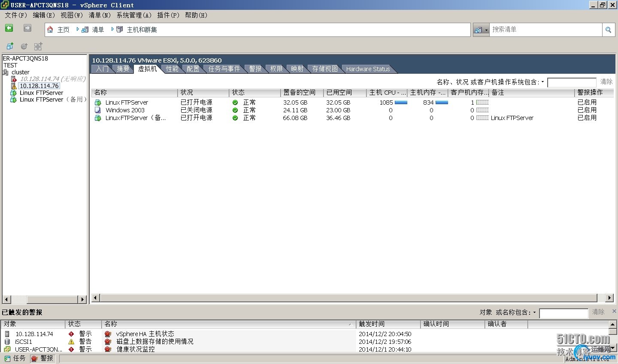This screenshot has height=364, width=618.
Task: Sort VM table by 置备的空间 column header
Action: (302, 93)
